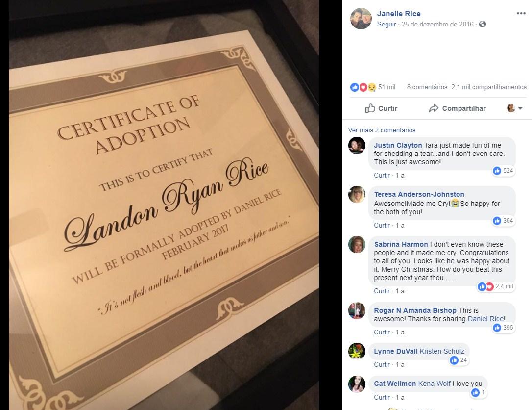The width and height of the screenshot is (532, 410).
Task: Click Justin Clayton's avatar
Action: coord(357,145)
